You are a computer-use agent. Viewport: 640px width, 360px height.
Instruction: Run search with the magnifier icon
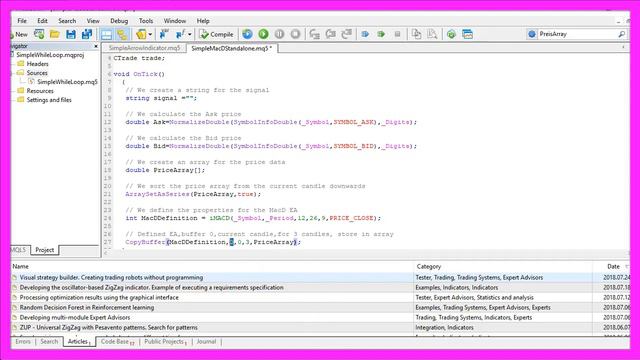(x=621, y=34)
